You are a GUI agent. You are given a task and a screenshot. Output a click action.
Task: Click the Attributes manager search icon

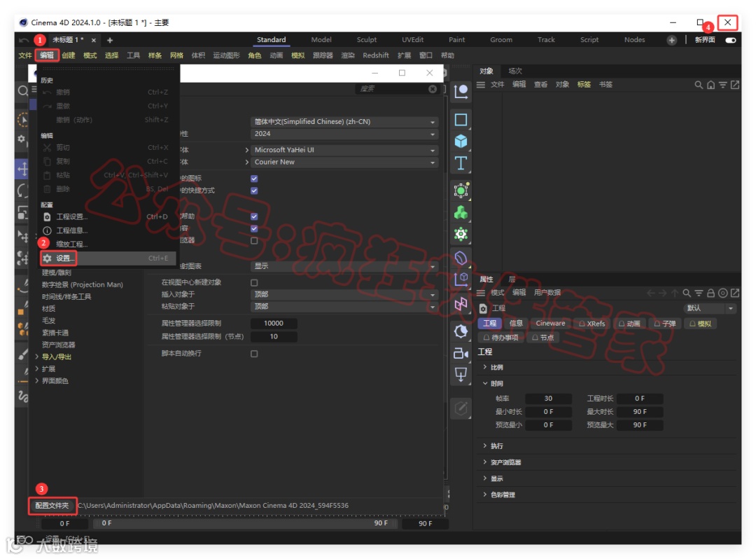click(687, 293)
